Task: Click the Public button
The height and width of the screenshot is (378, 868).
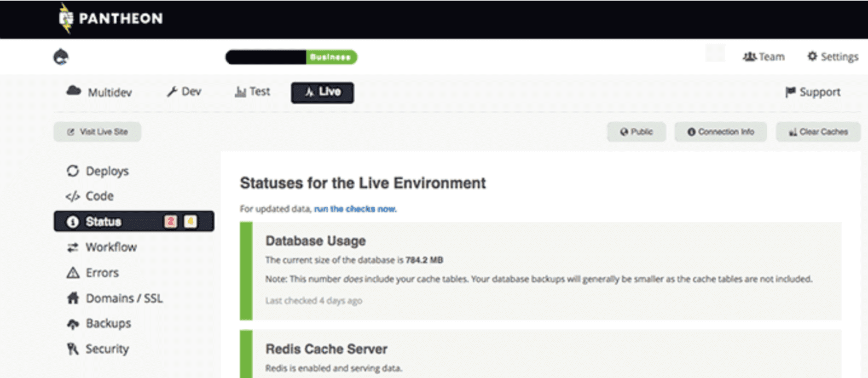Action: [x=636, y=132]
